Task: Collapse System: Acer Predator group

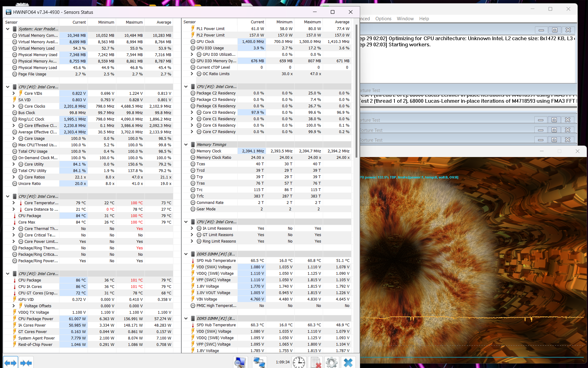Action: click(x=8, y=29)
